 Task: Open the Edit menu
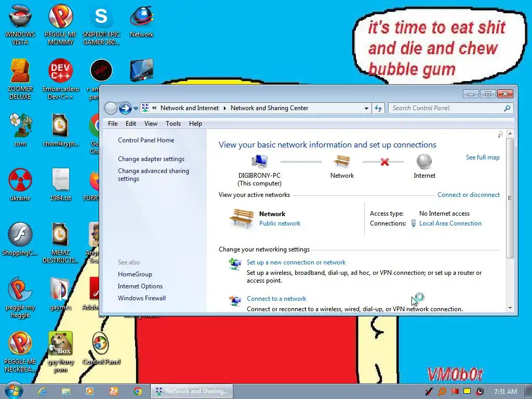pyautogui.click(x=130, y=124)
